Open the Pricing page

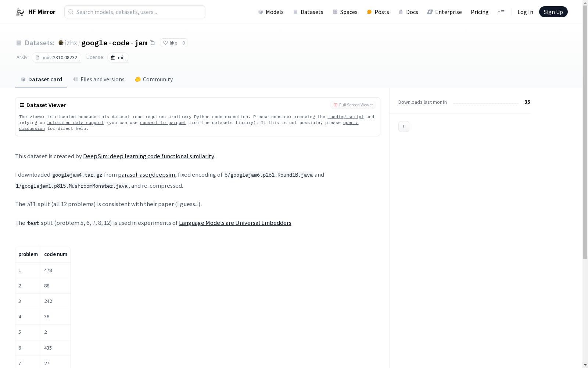pyautogui.click(x=480, y=12)
